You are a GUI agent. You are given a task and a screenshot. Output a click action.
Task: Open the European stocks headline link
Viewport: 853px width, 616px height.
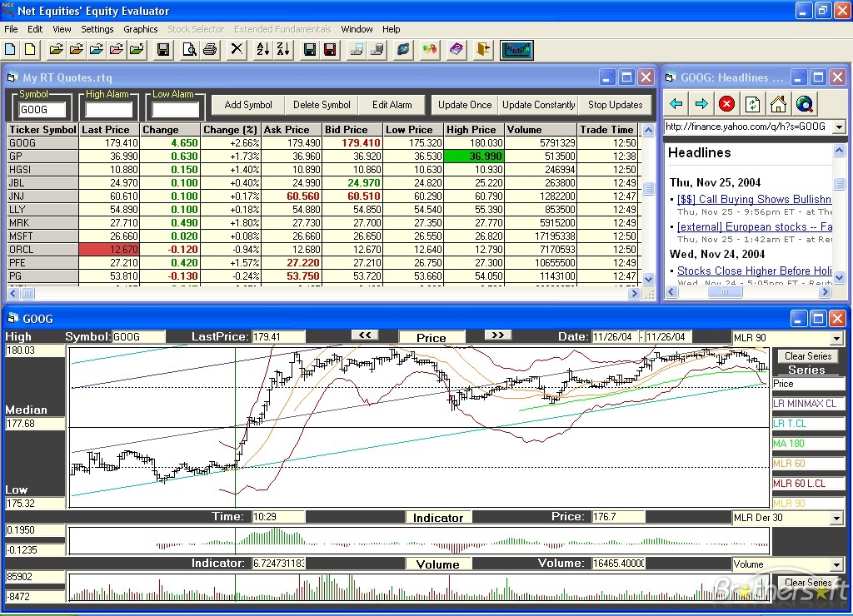click(754, 226)
